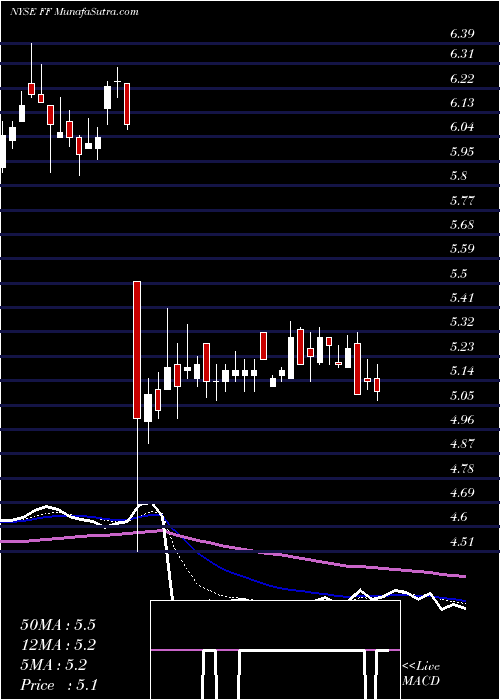Image resolution: width=500 pixels, height=700 pixels.
Task: Click the 4.96 price axis label
Action: tap(462, 419)
